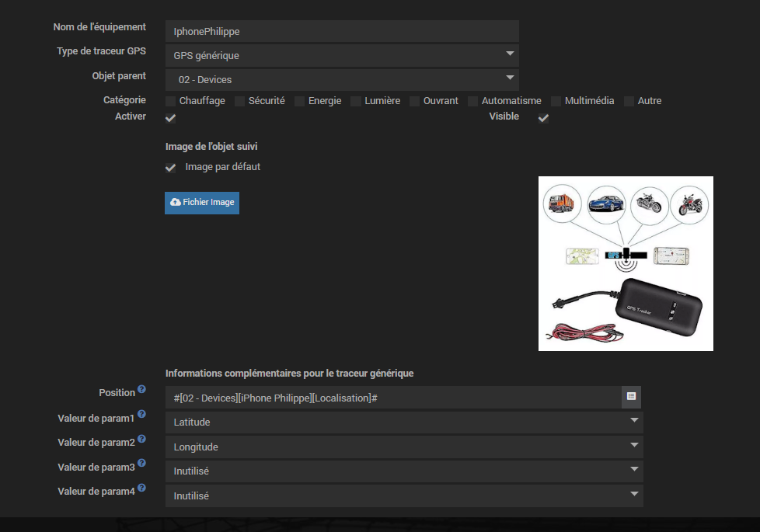Click the help icon next to Position
Screen dimensions: 760x532
click(x=141, y=389)
